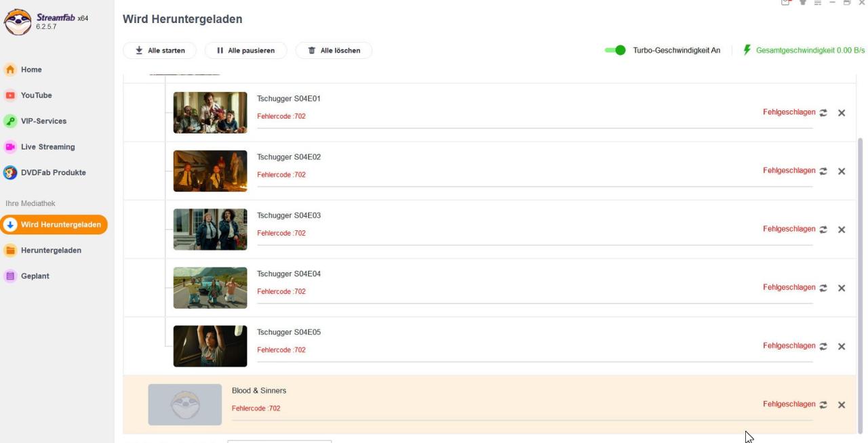
Task: Click the StreamFab sloth logo
Action: (18, 22)
